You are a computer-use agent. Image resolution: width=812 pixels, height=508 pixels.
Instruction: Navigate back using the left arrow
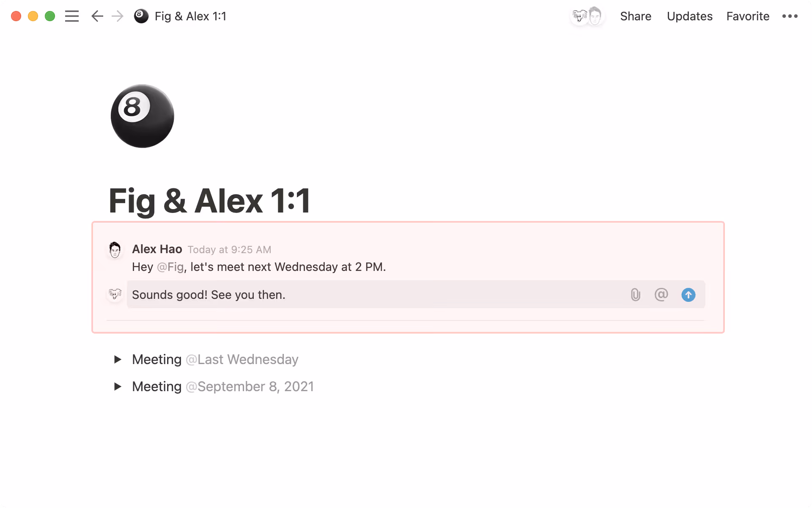click(97, 16)
